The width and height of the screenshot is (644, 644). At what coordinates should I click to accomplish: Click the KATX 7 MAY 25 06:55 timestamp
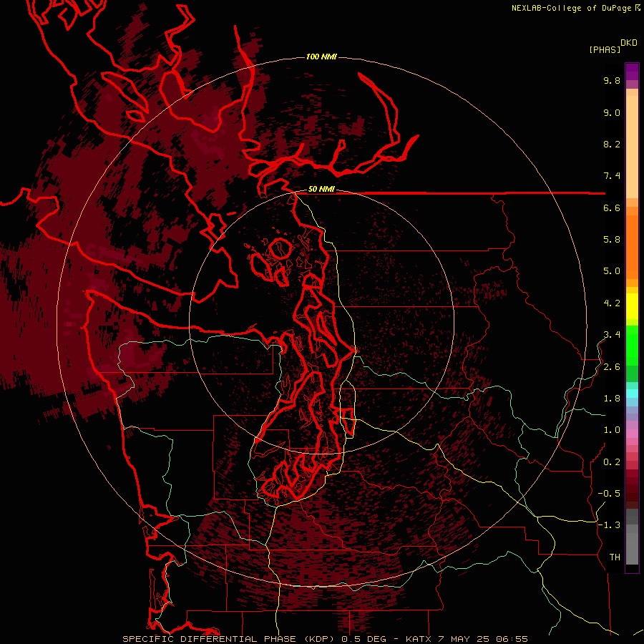[467, 639]
